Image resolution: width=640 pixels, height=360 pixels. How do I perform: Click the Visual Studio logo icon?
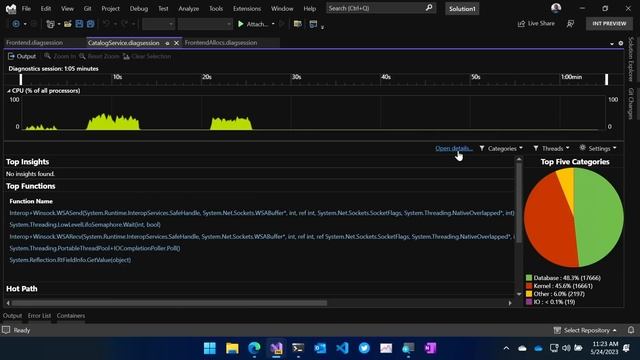[x=11, y=9]
